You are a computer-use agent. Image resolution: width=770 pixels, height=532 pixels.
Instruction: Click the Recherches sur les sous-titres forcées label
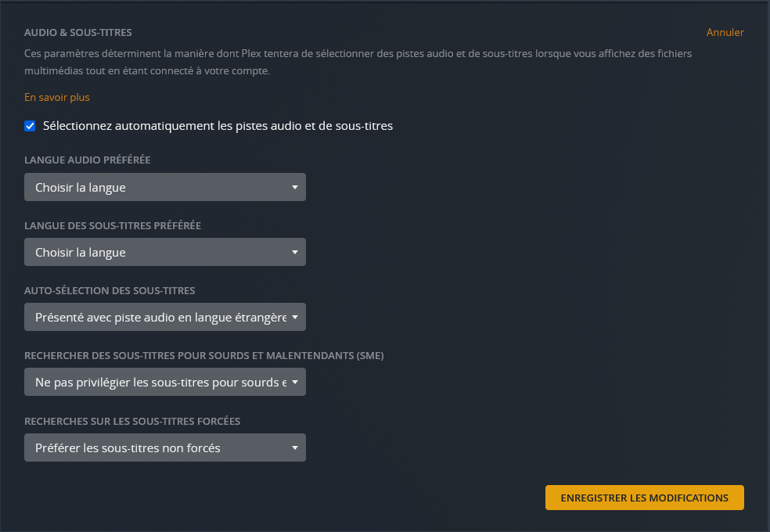[132, 421]
